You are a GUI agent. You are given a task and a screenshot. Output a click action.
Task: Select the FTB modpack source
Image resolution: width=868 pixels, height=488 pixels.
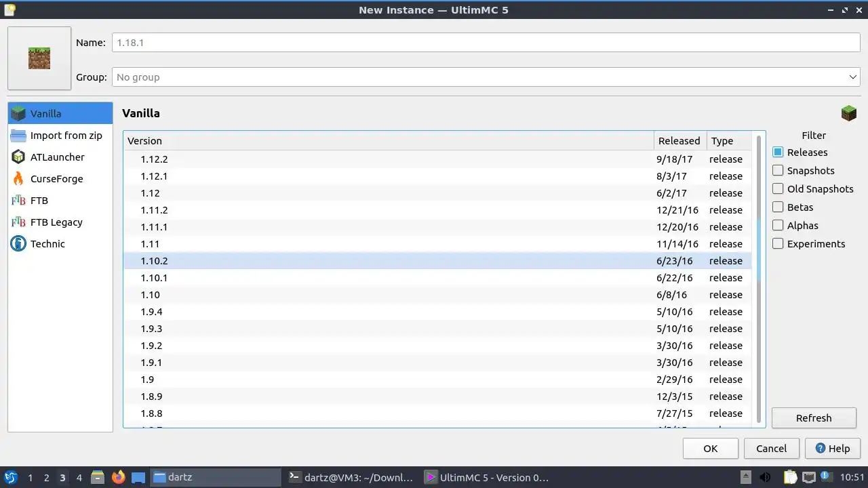click(x=60, y=200)
